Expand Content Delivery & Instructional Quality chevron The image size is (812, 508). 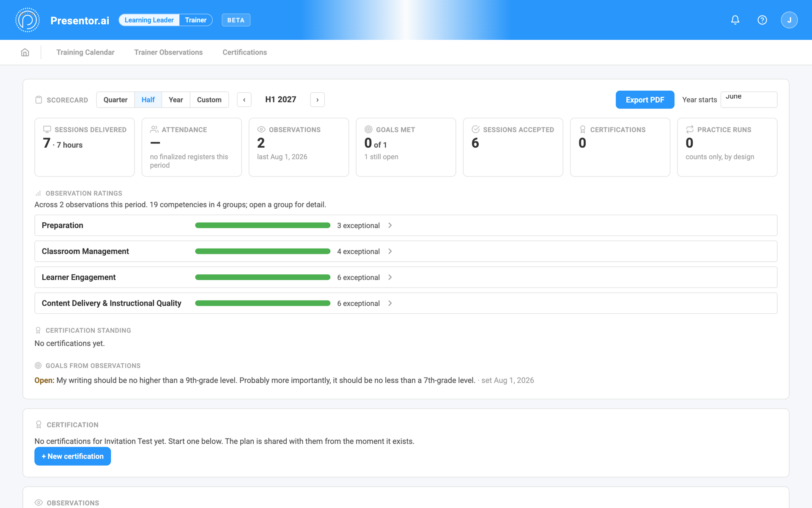(390, 303)
